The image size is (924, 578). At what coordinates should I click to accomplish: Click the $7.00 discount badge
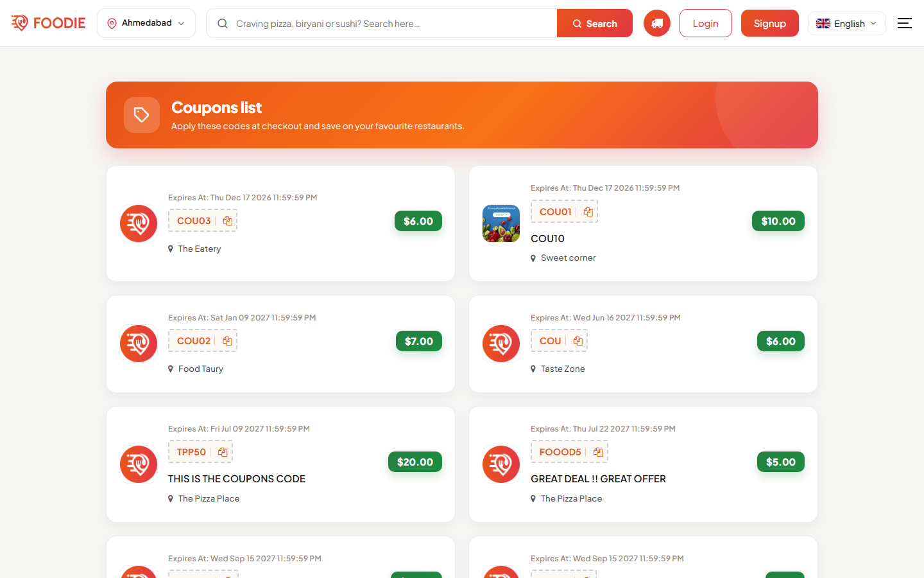(419, 341)
